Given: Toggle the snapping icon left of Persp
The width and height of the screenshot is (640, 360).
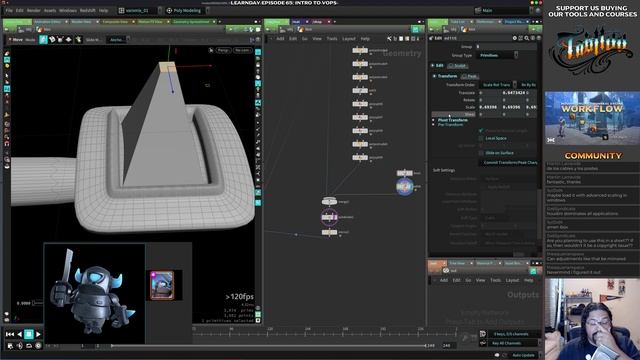Looking at the screenshot, I should (x=211, y=50).
